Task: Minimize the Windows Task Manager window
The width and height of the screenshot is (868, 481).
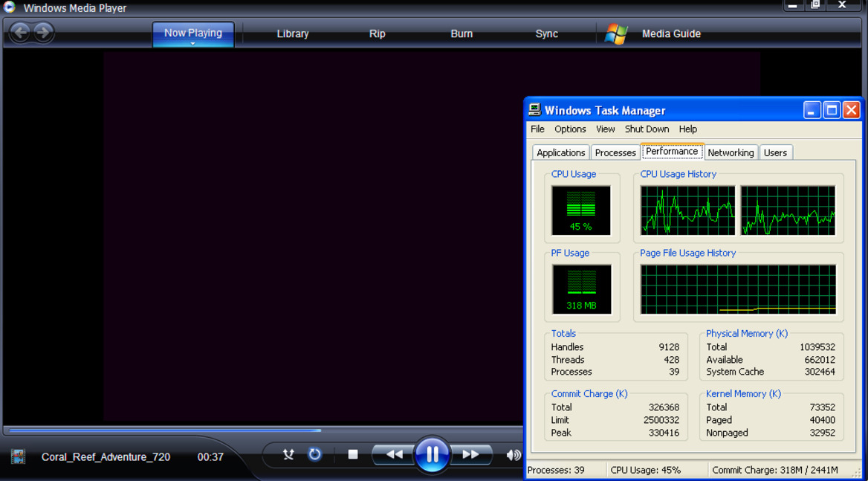Action: pyautogui.click(x=812, y=110)
